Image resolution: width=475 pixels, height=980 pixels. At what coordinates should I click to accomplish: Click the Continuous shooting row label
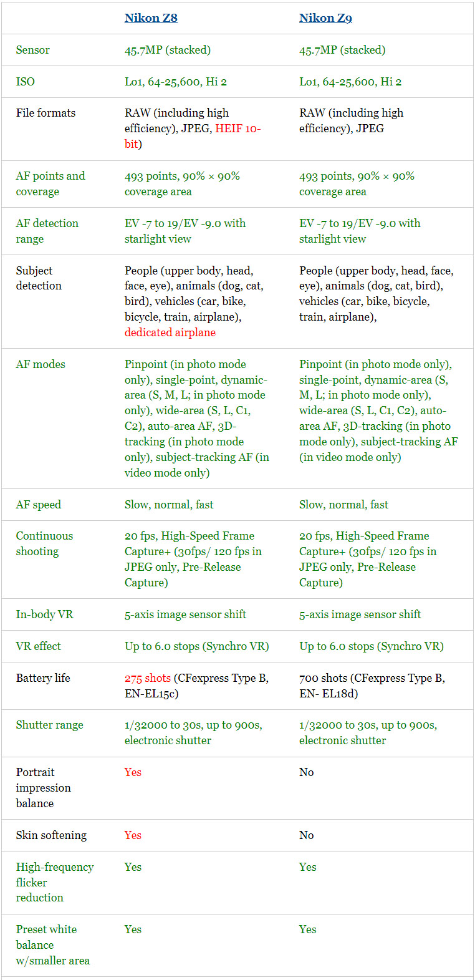(44, 543)
